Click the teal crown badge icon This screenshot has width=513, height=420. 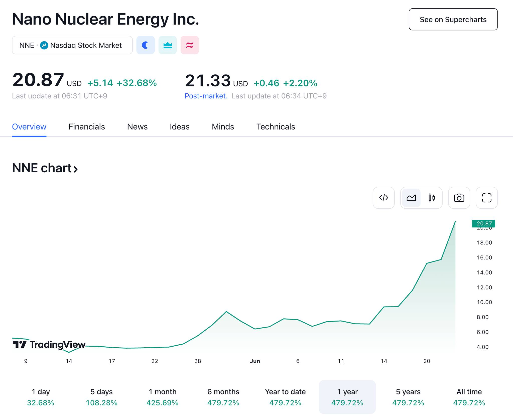[x=168, y=45]
